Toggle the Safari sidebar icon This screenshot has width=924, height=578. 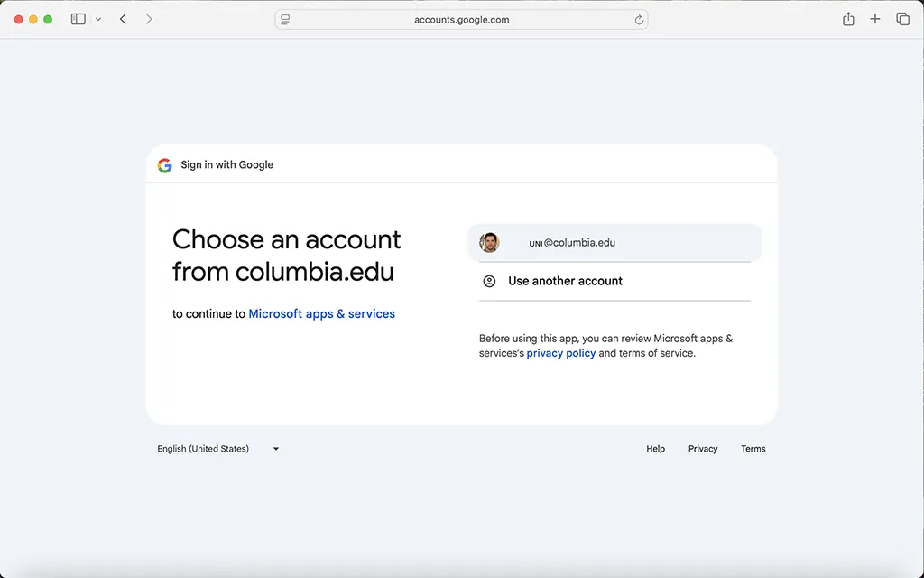tap(79, 20)
